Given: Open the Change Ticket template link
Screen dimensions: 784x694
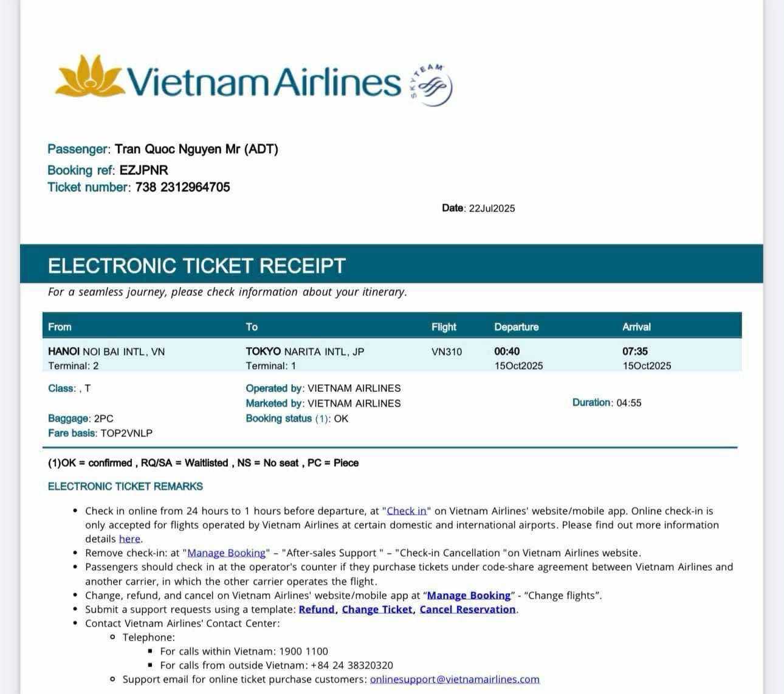Looking at the screenshot, I should coord(377,610).
